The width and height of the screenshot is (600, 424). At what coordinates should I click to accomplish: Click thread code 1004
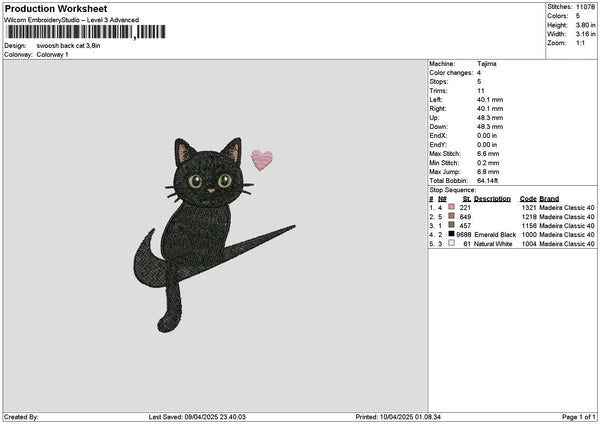[529, 244]
